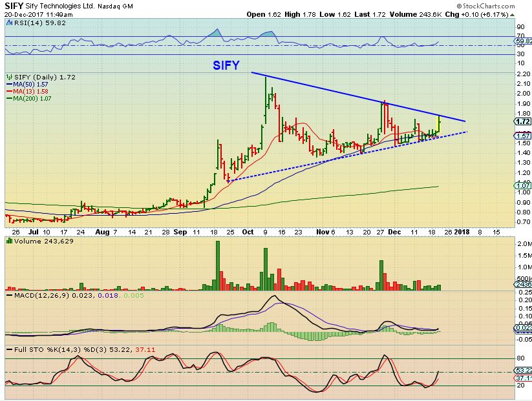Image resolution: width=532 pixels, height=401 pixels.
Task: Click the 'Jul' label on the date axis
Action: click(33, 232)
